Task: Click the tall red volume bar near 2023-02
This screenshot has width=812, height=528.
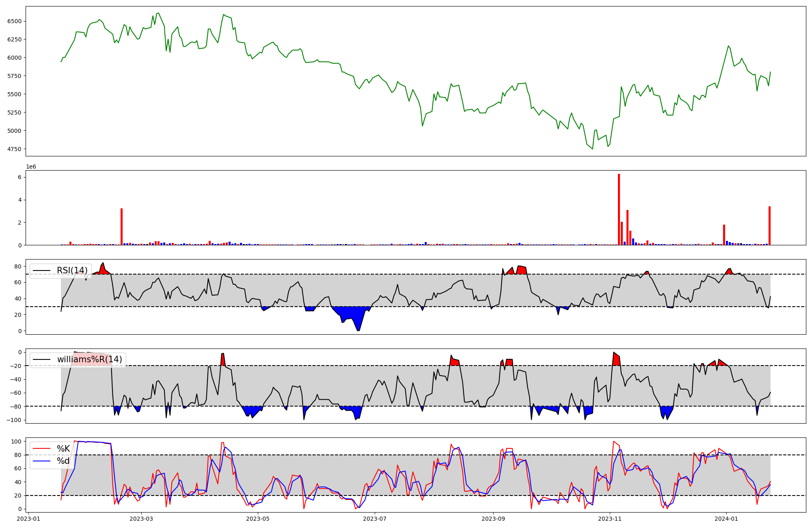Action: [121, 227]
